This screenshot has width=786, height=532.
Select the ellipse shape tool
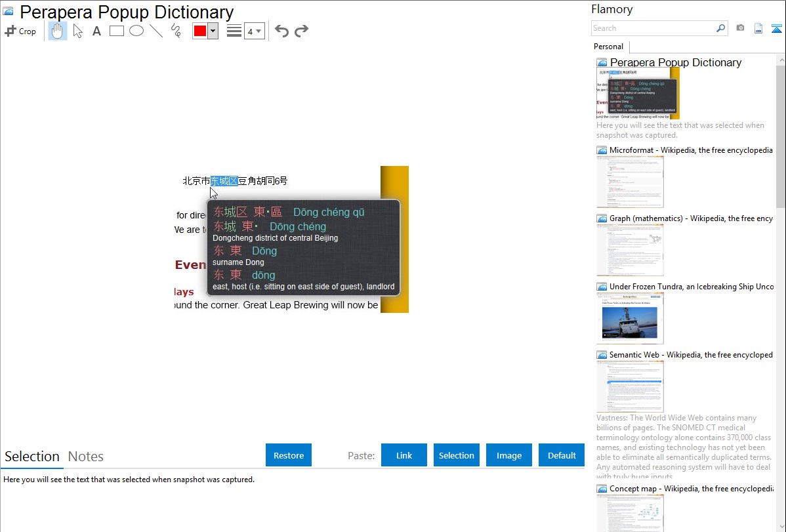pos(136,31)
